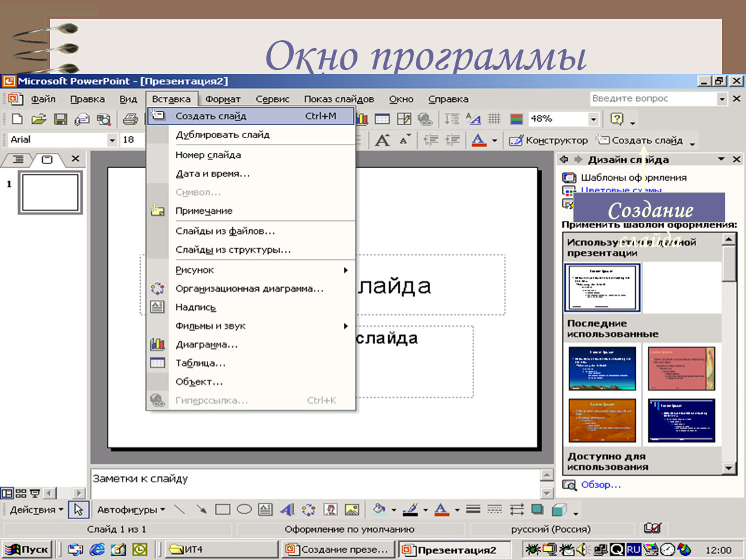Open the Файл menu
The image size is (746, 560).
[x=43, y=99]
